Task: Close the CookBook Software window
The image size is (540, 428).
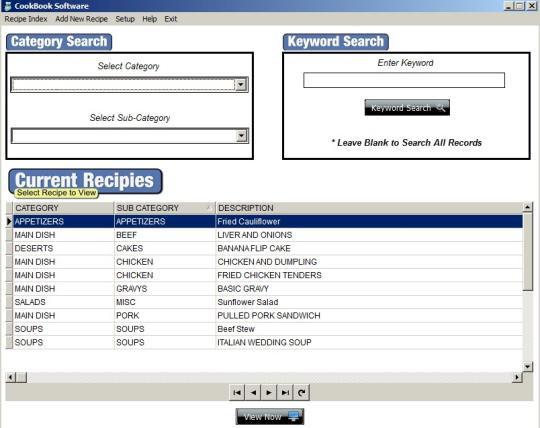Action: pyautogui.click(x=531, y=6)
